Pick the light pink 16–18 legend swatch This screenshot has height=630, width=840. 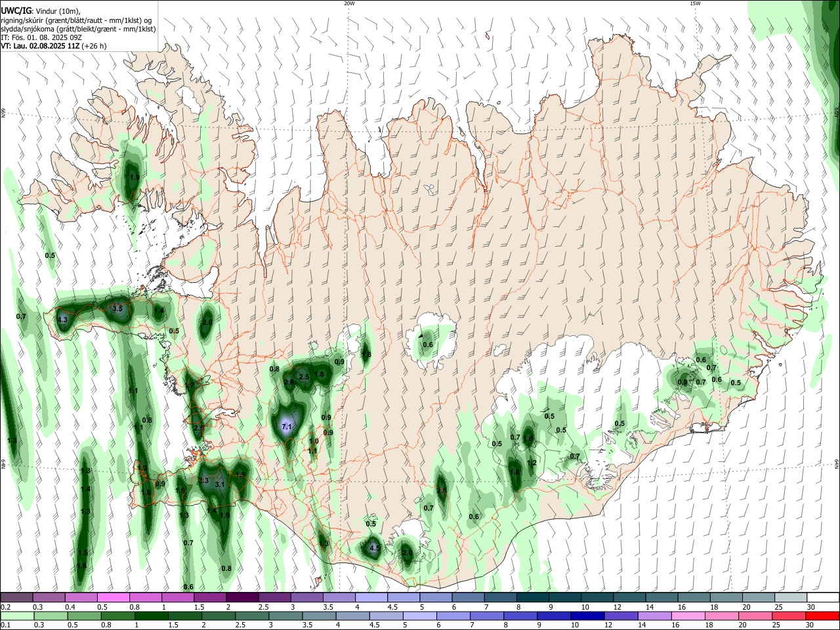point(688,616)
